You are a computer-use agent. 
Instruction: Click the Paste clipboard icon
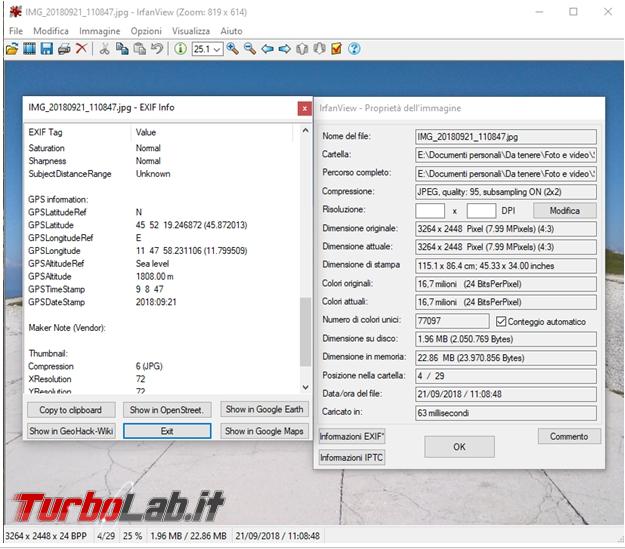click(x=140, y=49)
